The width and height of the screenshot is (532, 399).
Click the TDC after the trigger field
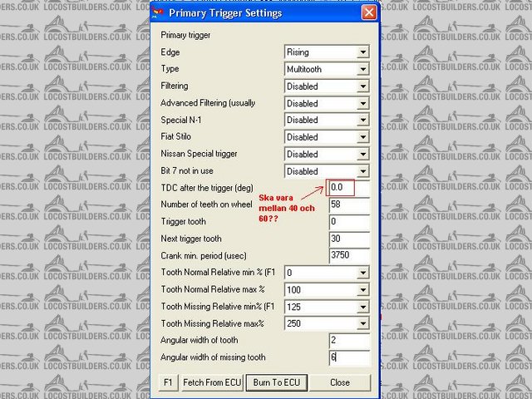[349, 188]
